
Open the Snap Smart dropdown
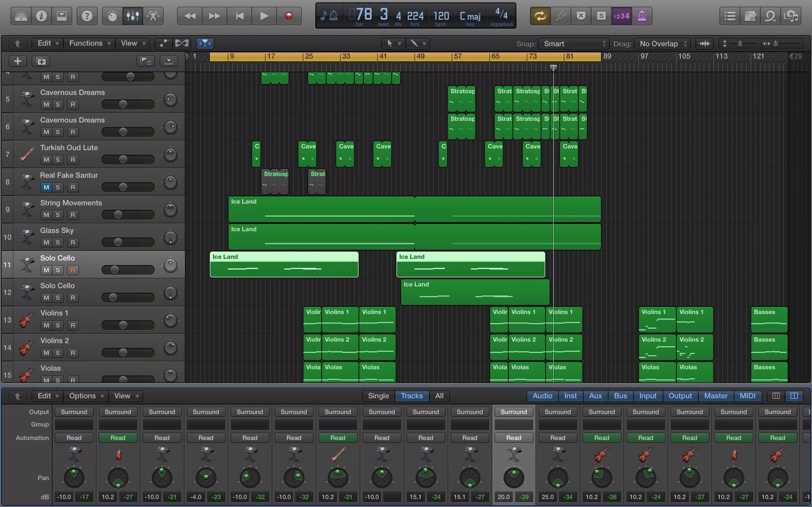point(574,44)
